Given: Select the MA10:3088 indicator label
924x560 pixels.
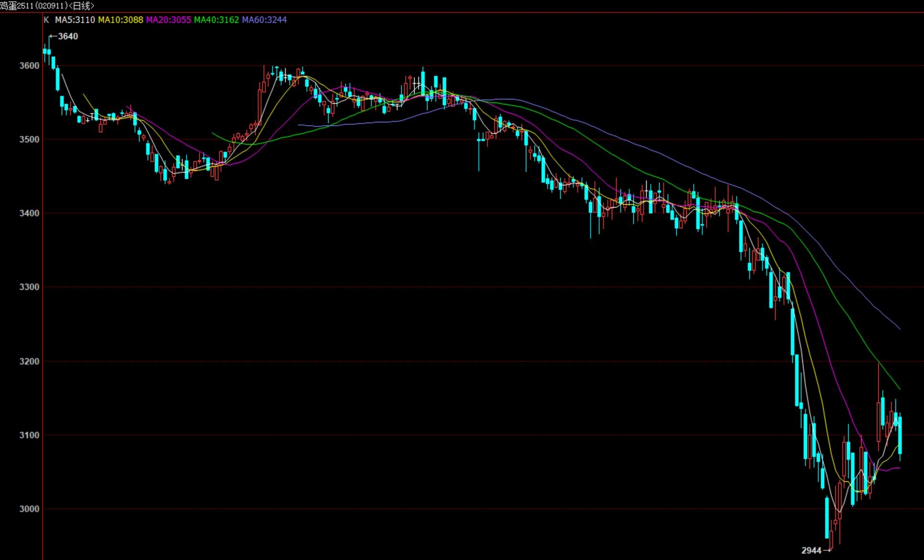Looking at the screenshot, I should 120,20.
